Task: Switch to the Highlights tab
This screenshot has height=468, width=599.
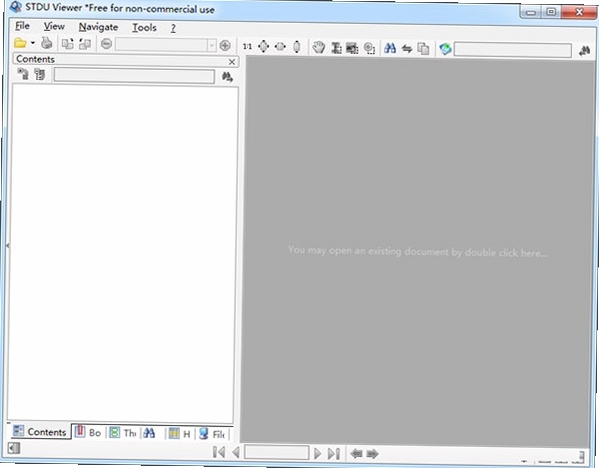Action: point(180,433)
